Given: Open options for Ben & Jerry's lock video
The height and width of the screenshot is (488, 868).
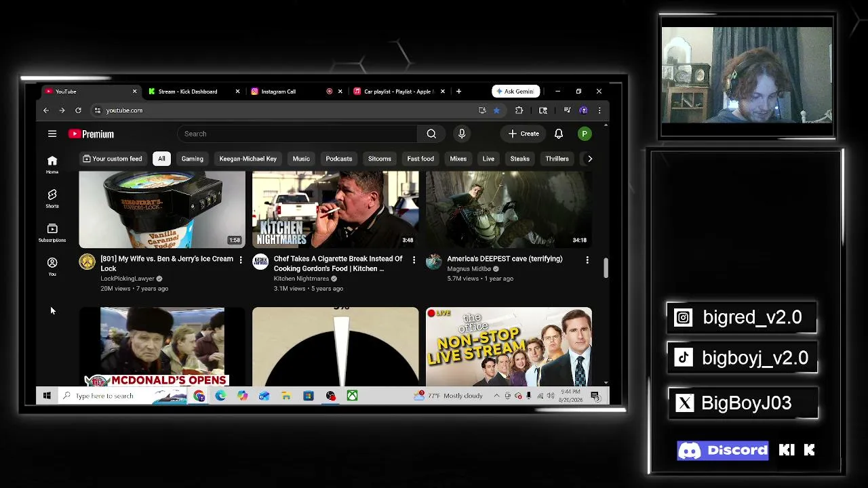Looking at the screenshot, I should 241,260.
